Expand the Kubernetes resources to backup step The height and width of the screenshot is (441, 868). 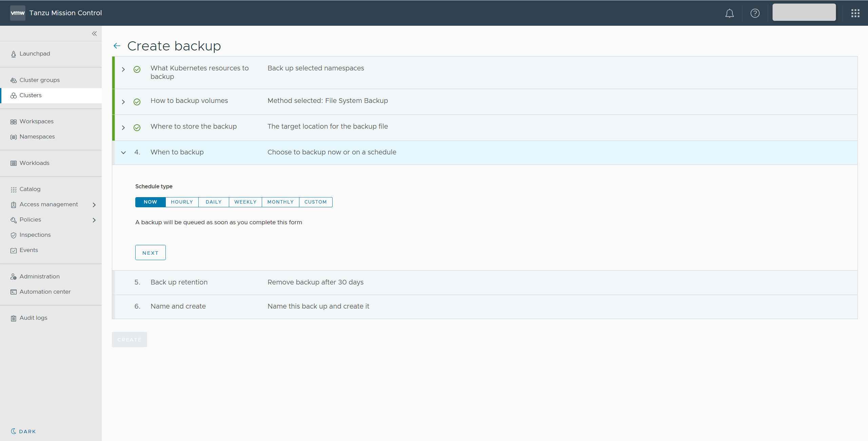pyautogui.click(x=123, y=69)
